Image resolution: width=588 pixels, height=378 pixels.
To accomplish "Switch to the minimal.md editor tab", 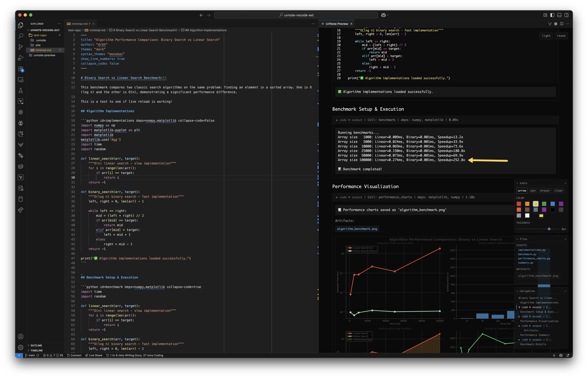I will coord(80,24).
